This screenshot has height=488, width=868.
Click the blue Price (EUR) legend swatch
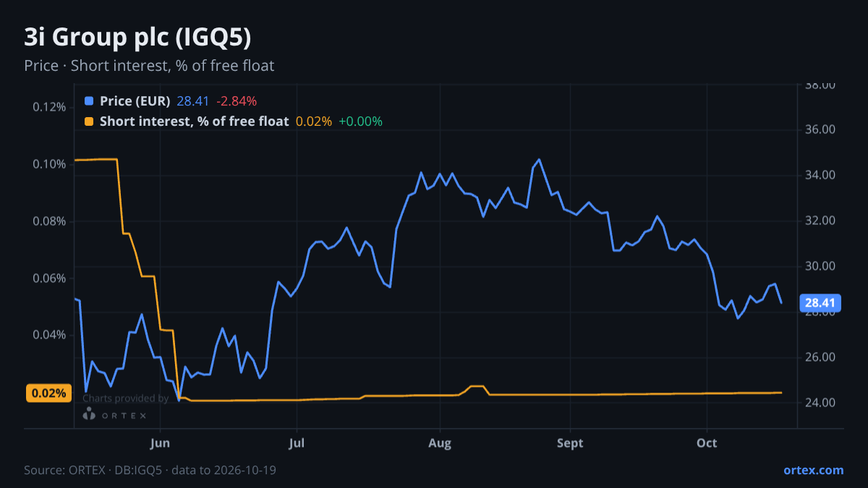coord(89,101)
